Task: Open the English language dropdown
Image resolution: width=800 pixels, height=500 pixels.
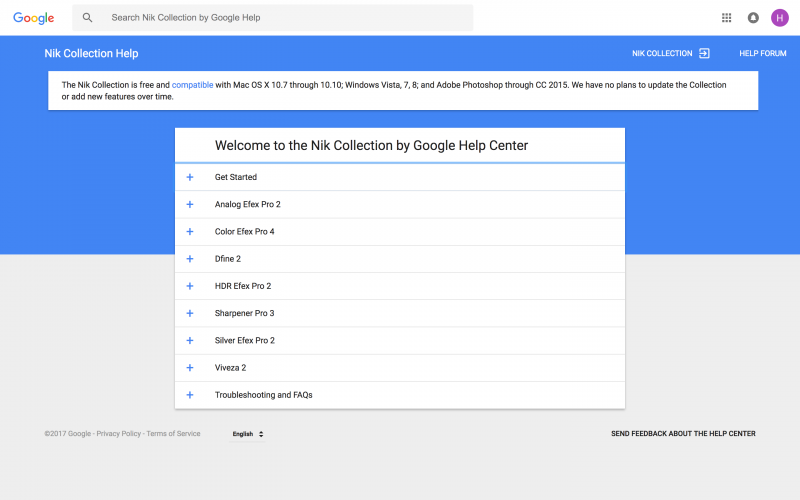Action: click(248, 434)
